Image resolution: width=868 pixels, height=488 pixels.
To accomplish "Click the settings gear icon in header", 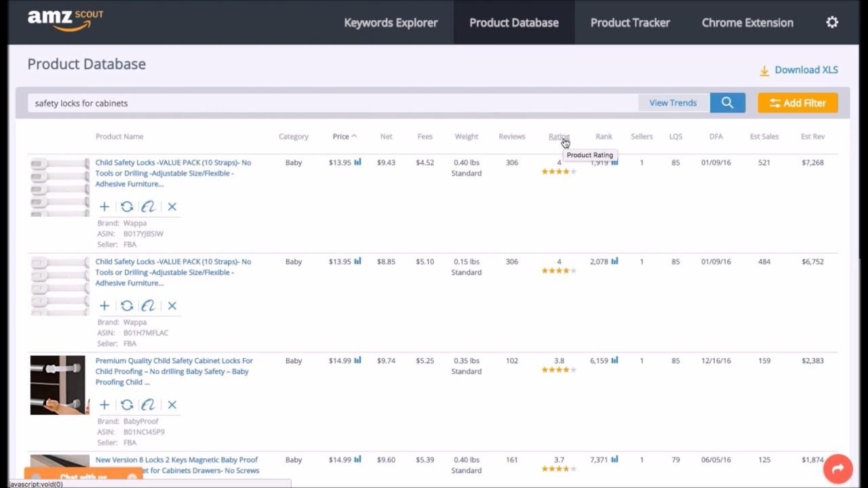I will (x=832, y=22).
